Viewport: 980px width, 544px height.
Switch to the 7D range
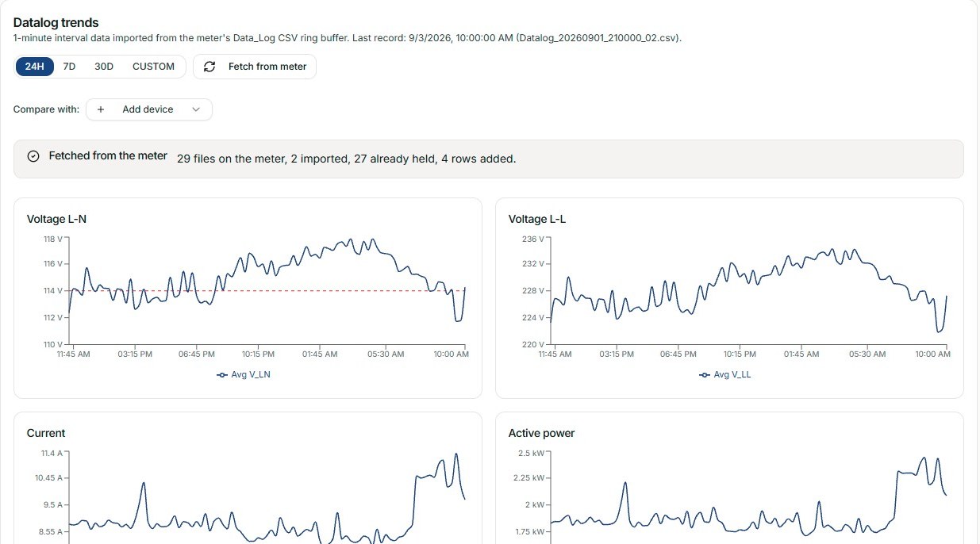[x=69, y=67]
